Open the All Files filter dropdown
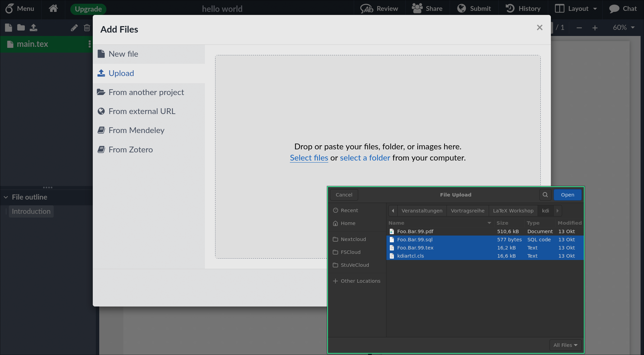 [565, 345]
